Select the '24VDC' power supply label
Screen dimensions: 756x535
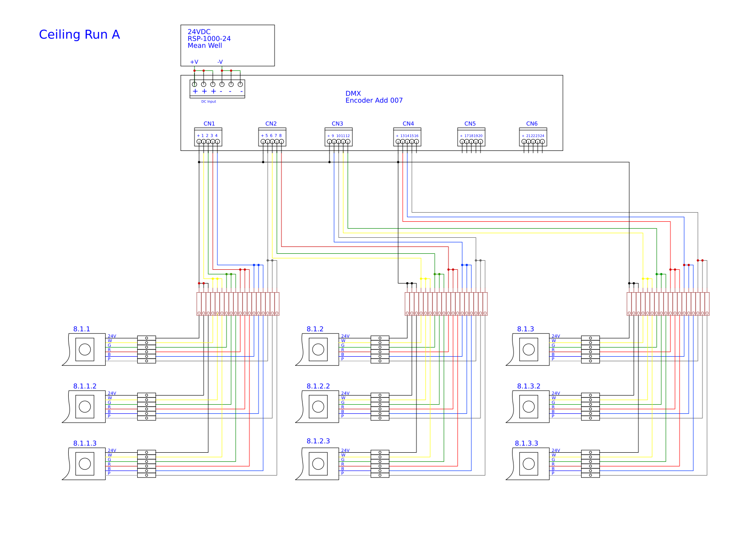click(x=199, y=32)
